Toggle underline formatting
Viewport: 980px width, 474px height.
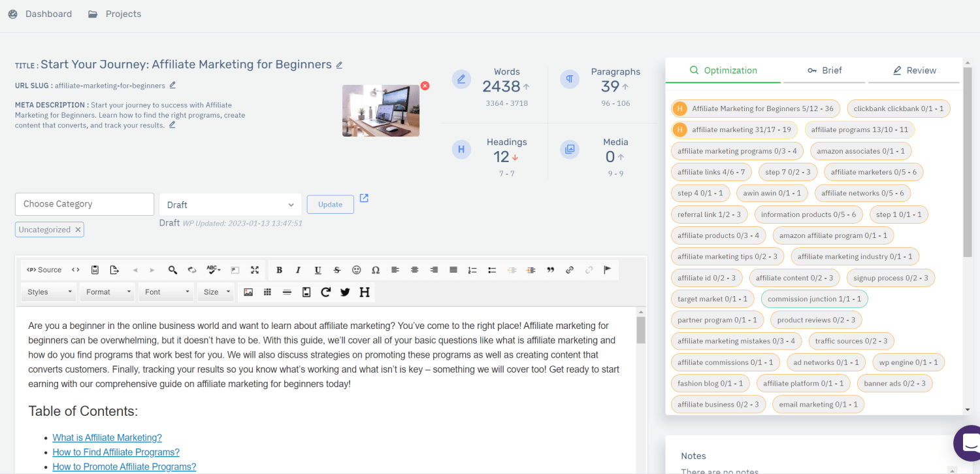(318, 270)
